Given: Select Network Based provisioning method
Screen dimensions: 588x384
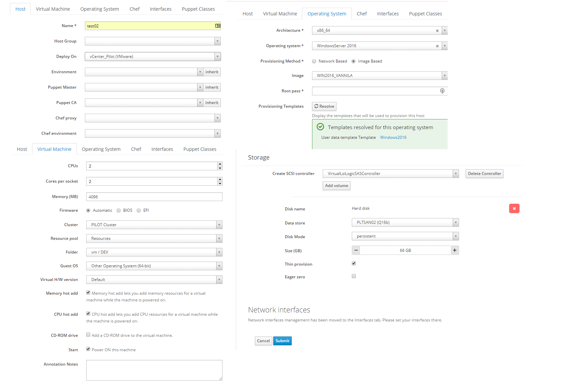Looking at the screenshot, I should [x=314, y=61].
